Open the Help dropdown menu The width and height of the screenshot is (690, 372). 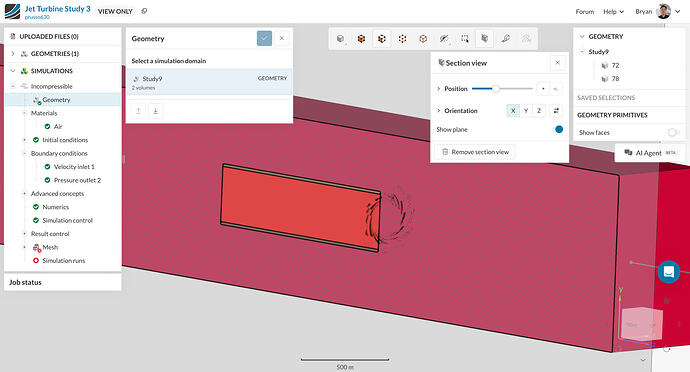click(613, 11)
